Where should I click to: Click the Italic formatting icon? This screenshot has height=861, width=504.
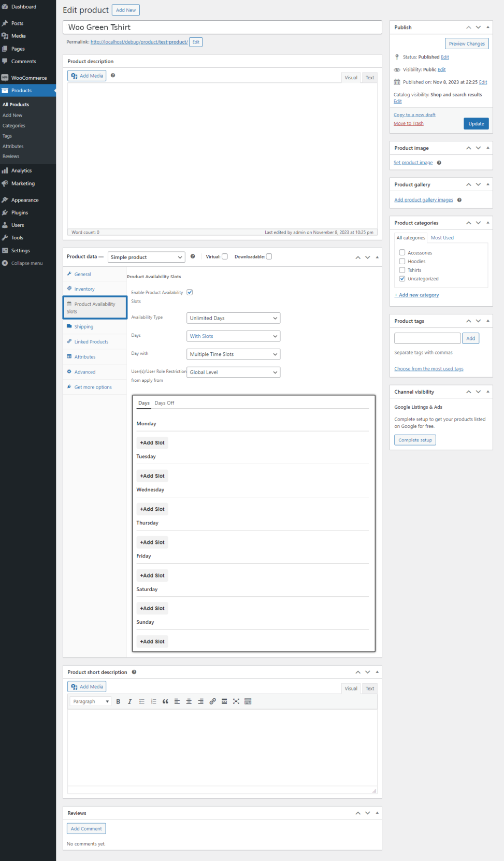pos(129,701)
